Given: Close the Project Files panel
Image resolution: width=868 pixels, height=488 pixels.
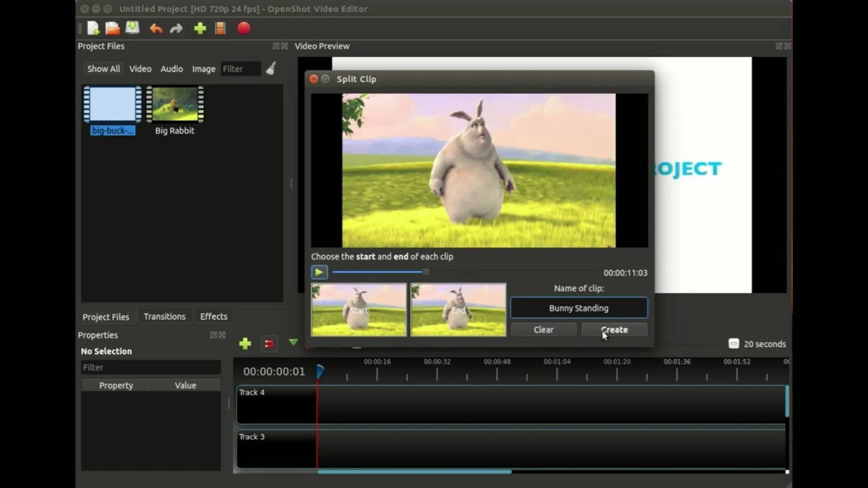Looking at the screenshot, I should click(x=284, y=46).
